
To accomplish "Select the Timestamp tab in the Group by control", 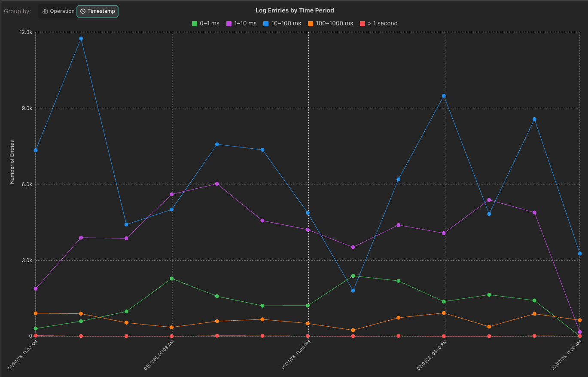I will (x=97, y=12).
